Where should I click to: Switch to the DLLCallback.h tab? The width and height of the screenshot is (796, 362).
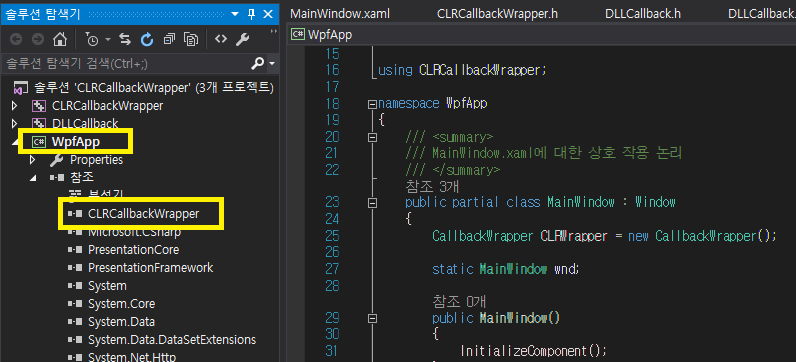point(643,14)
